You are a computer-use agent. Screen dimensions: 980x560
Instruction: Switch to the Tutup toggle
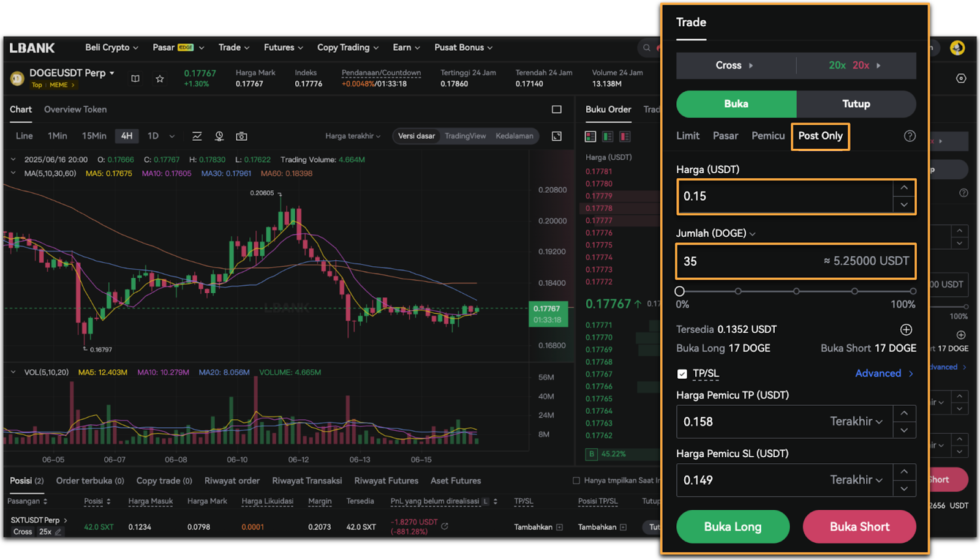click(856, 104)
